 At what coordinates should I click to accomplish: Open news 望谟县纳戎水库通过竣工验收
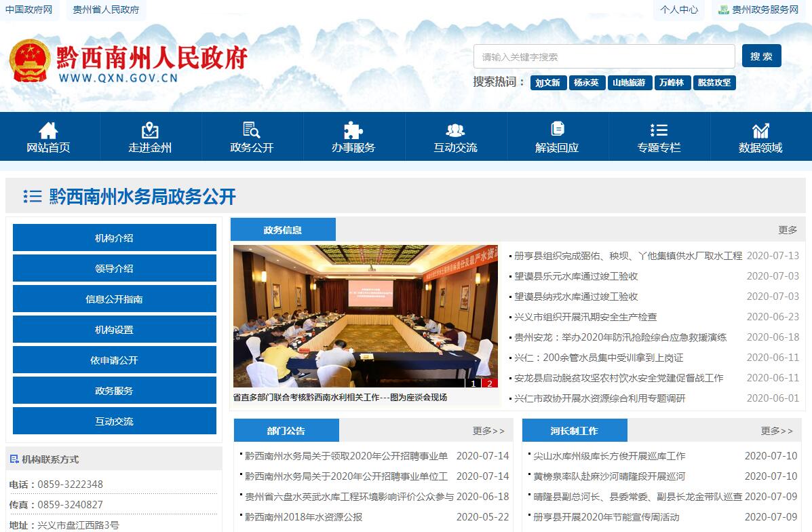tap(576, 297)
